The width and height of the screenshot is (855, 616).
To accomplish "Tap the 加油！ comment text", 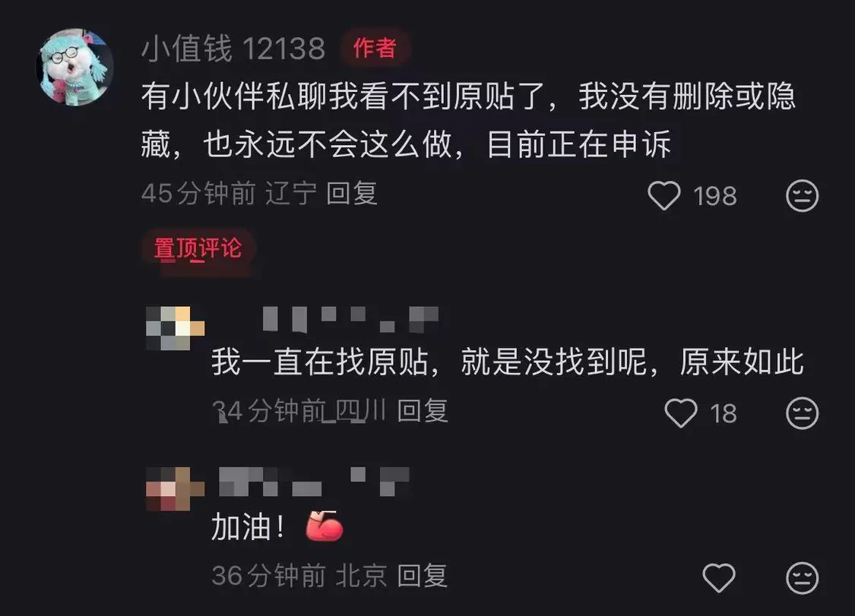I will click(x=248, y=526).
